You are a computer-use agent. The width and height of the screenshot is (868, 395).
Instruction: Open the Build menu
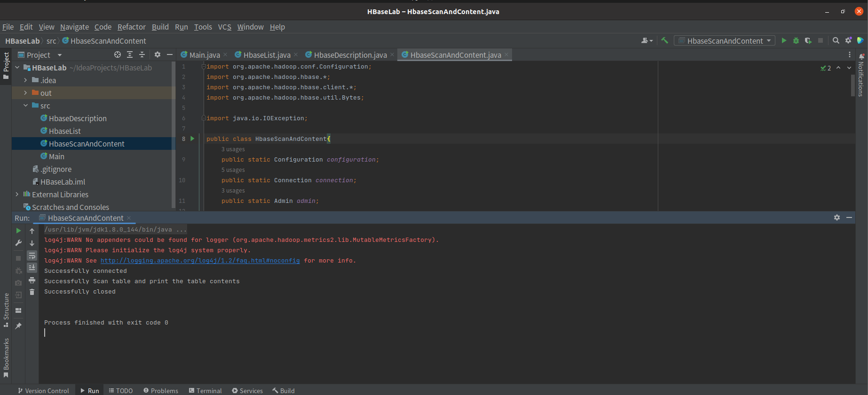[x=160, y=27]
